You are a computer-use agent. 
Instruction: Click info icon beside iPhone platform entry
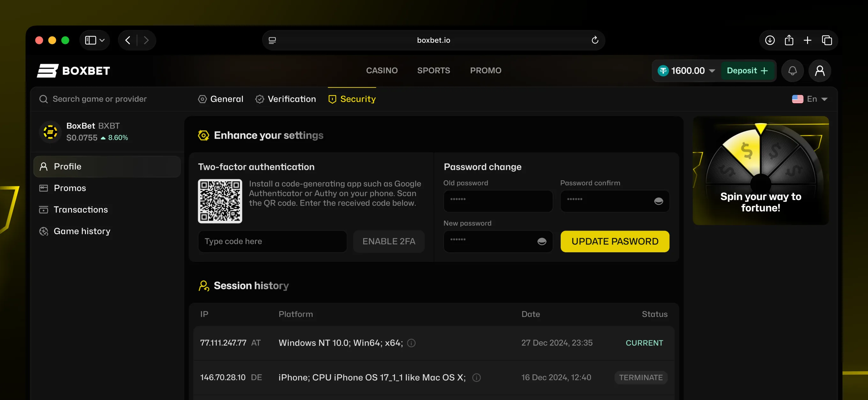pos(476,377)
